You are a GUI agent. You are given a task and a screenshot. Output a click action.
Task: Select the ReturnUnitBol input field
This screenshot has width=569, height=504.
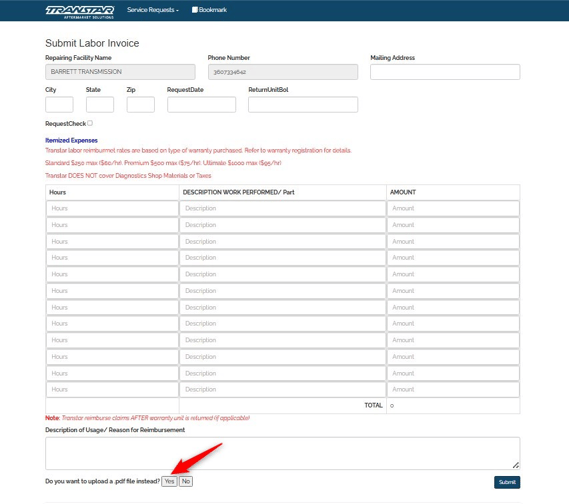(303, 105)
